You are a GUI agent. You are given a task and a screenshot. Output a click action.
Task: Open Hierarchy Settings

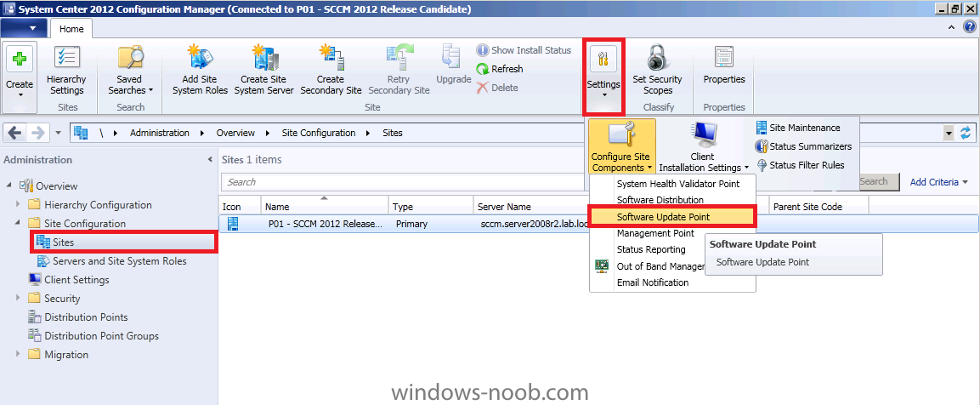point(66,70)
